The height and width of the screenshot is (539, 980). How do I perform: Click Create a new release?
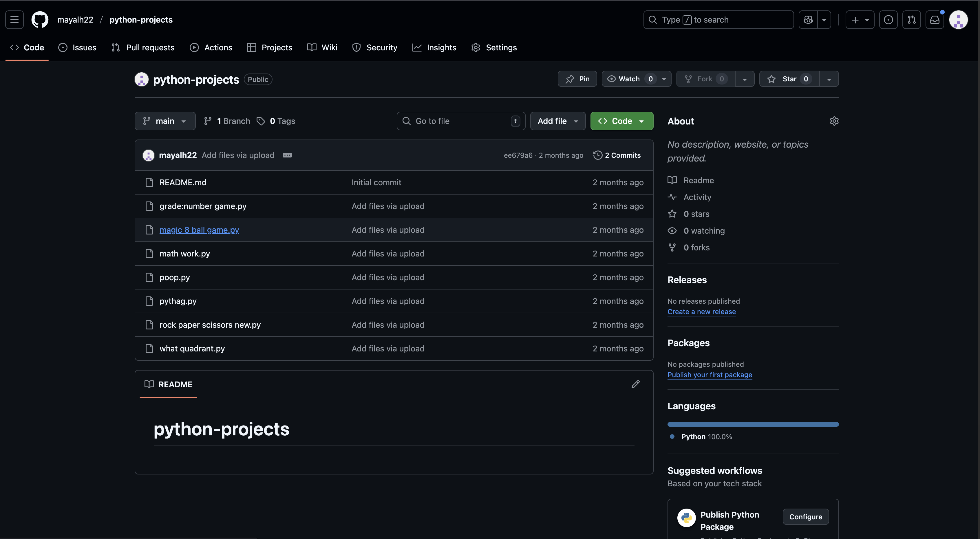tap(701, 311)
